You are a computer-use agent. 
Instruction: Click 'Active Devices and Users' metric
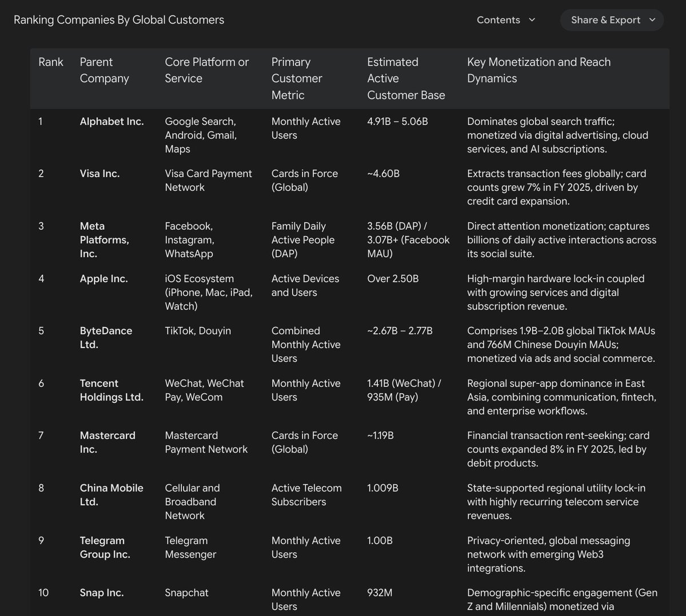pyautogui.click(x=305, y=286)
